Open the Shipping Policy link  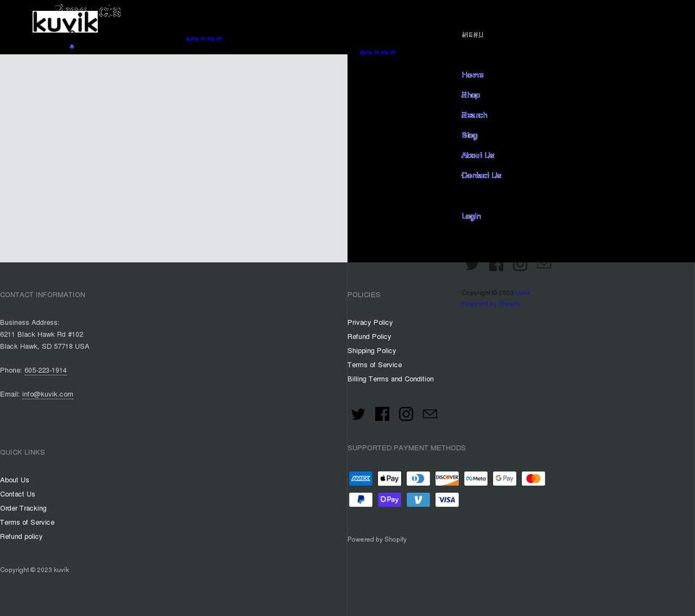click(372, 351)
